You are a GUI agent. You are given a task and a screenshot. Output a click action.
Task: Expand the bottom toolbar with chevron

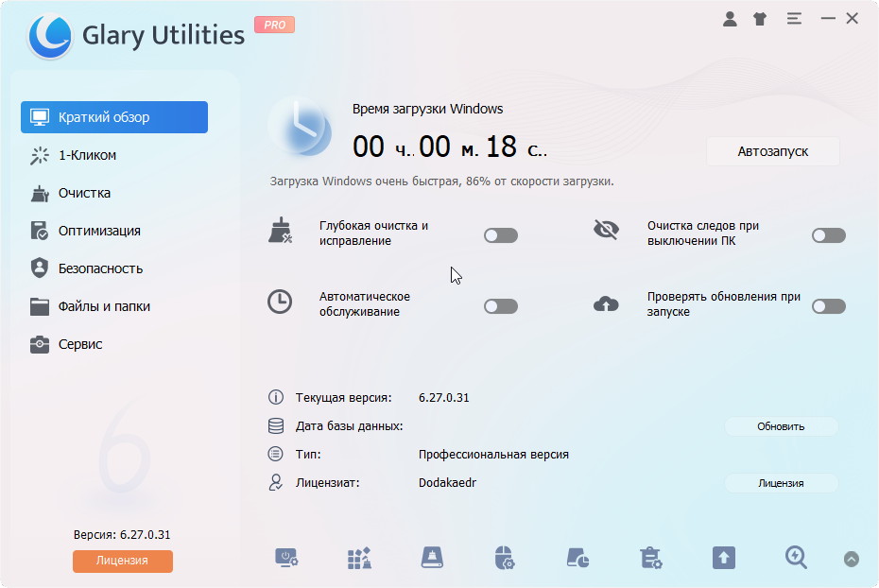[851, 559]
